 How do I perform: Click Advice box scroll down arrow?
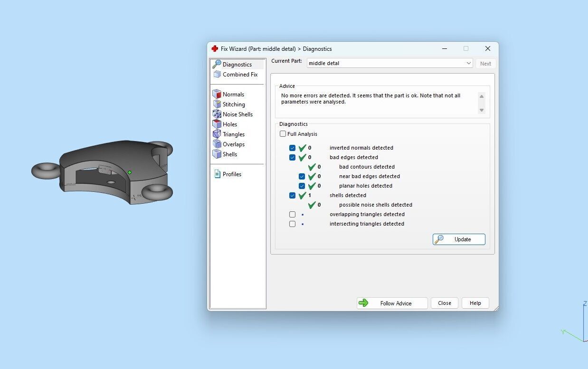482,110
